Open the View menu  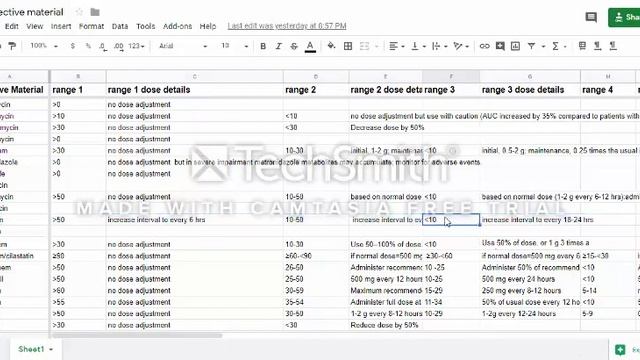[35, 26]
